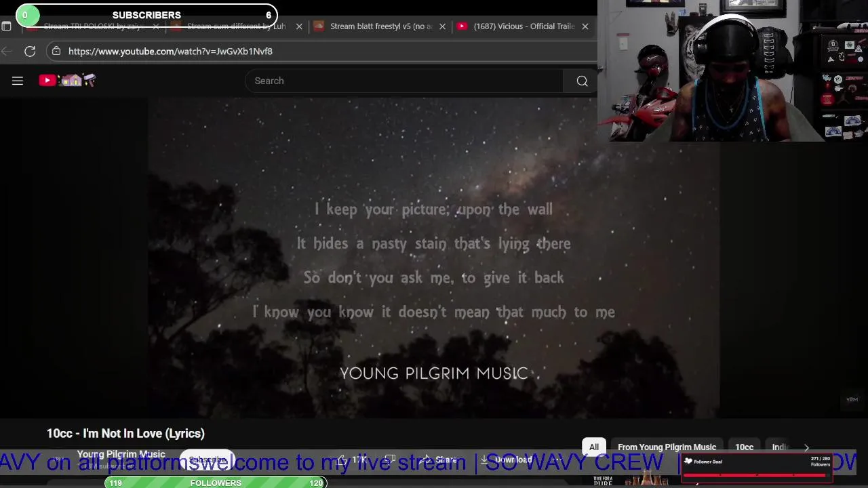Image resolution: width=868 pixels, height=488 pixels.
Task: Click the lyrics video player to pause
Action: 434,258
